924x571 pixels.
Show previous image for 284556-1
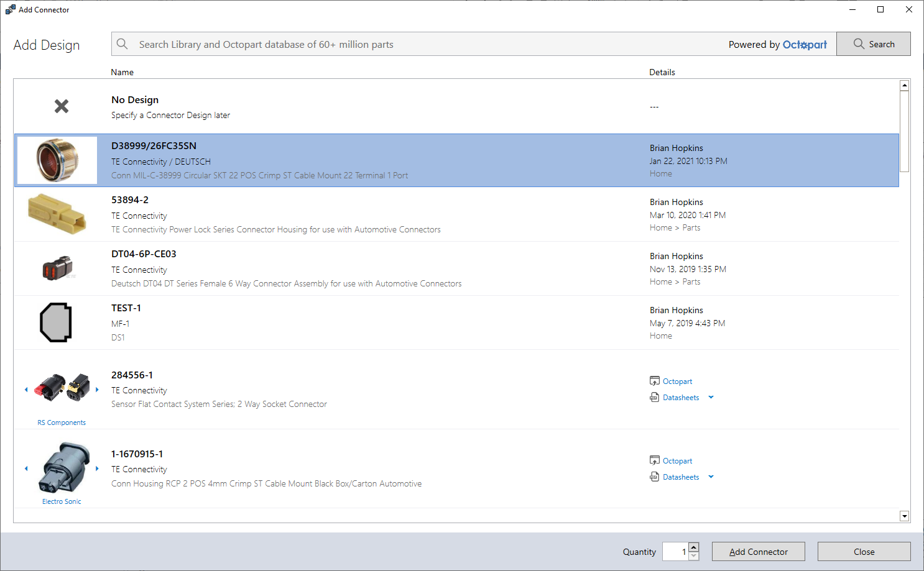26,390
